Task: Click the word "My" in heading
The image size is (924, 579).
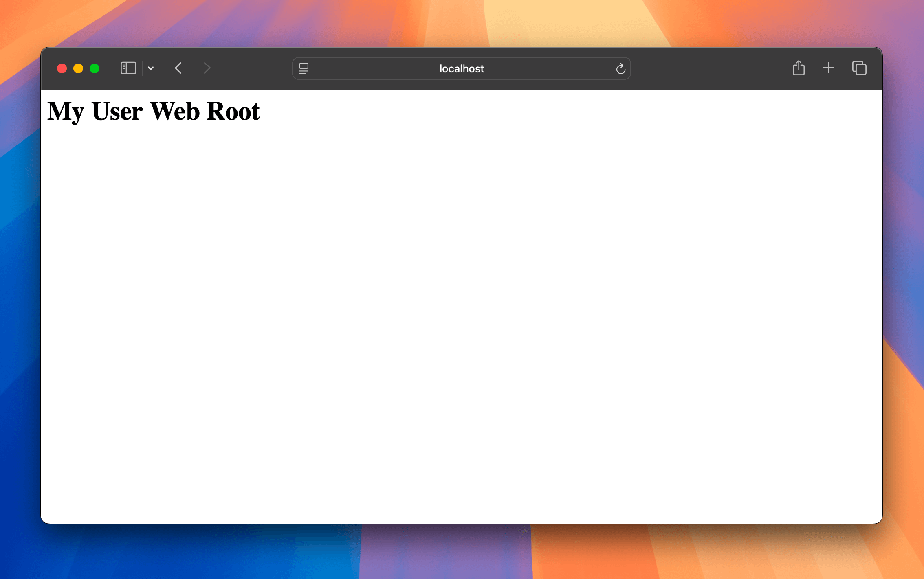Action: pos(66,112)
